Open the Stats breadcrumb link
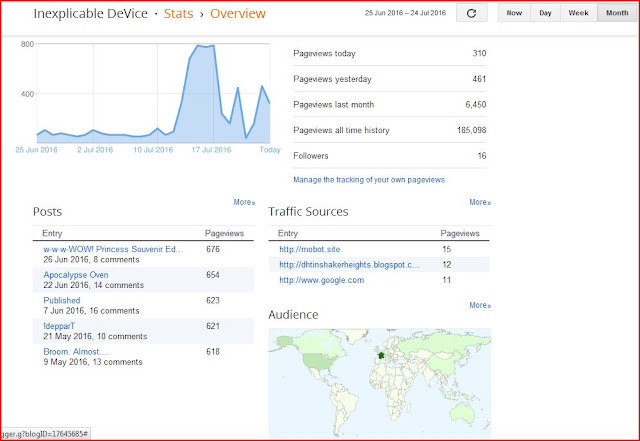 tap(178, 13)
